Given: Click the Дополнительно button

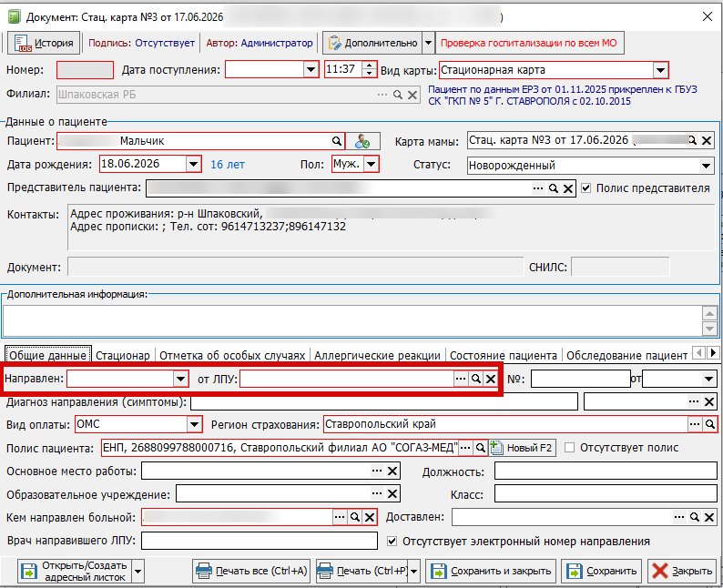Looking at the screenshot, I should point(372,44).
